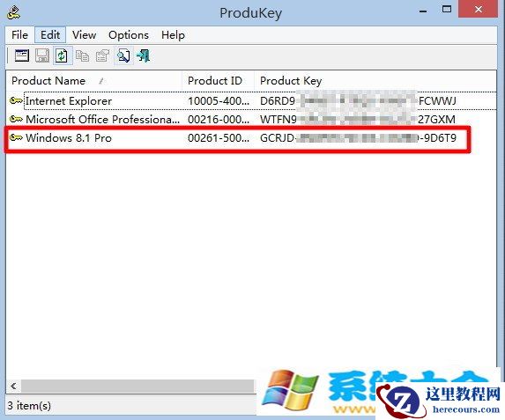Refresh the product key list
Viewport: 505px width, 420px height.
click(x=63, y=55)
